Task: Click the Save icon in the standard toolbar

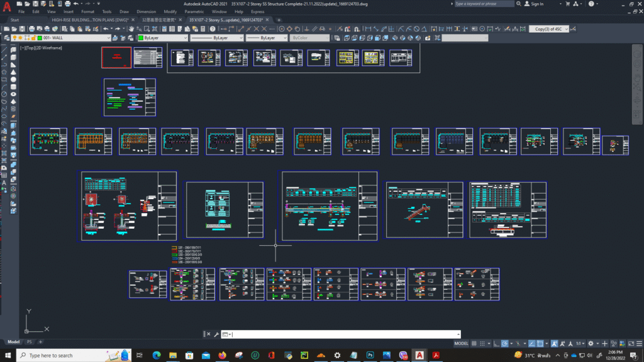Action: click(x=22, y=29)
